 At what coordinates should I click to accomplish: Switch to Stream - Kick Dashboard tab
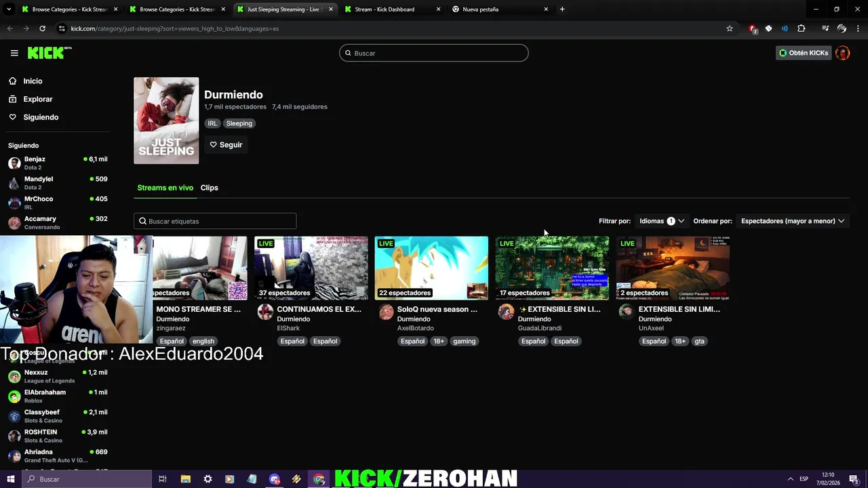(x=393, y=9)
